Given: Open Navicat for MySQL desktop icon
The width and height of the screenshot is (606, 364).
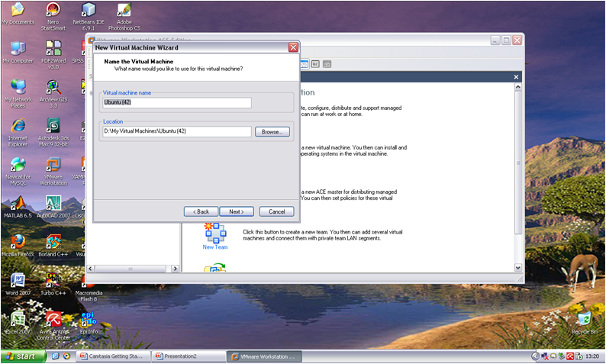Looking at the screenshot, I should [18, 171].
